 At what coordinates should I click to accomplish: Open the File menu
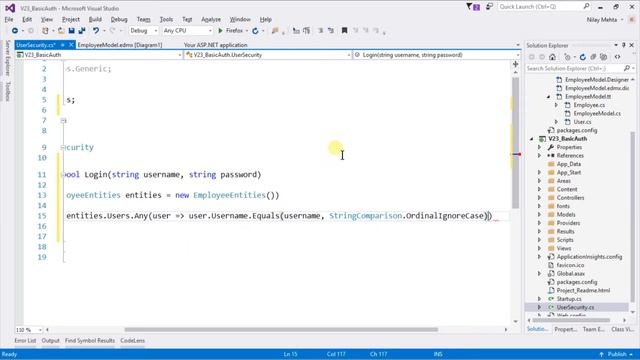9,19
